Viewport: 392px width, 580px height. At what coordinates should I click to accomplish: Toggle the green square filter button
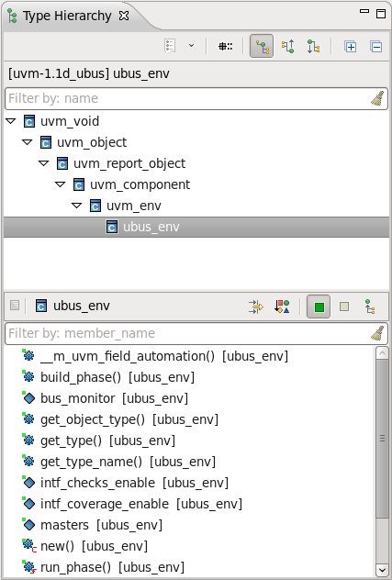(x=319, y=307)
